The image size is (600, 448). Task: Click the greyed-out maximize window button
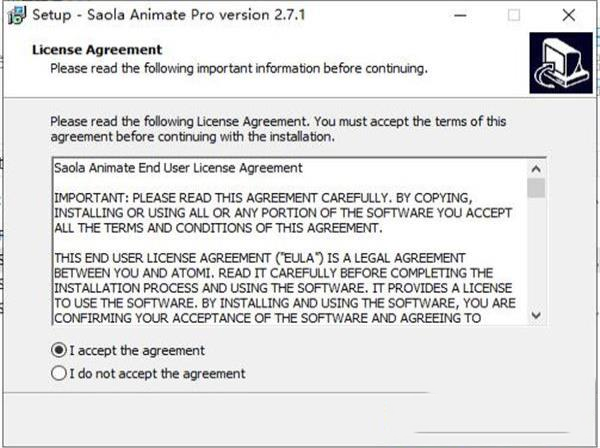514,16
